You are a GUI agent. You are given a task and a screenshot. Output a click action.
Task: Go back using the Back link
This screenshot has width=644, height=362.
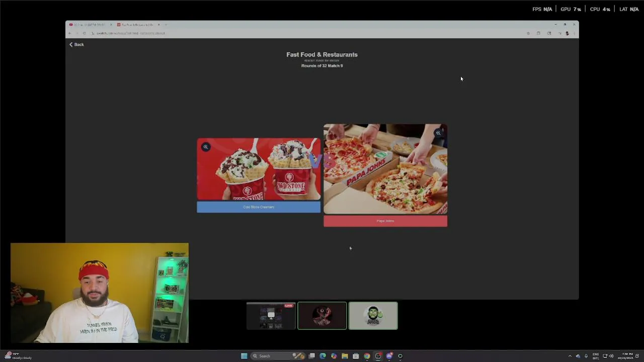(x=76, y=44)
